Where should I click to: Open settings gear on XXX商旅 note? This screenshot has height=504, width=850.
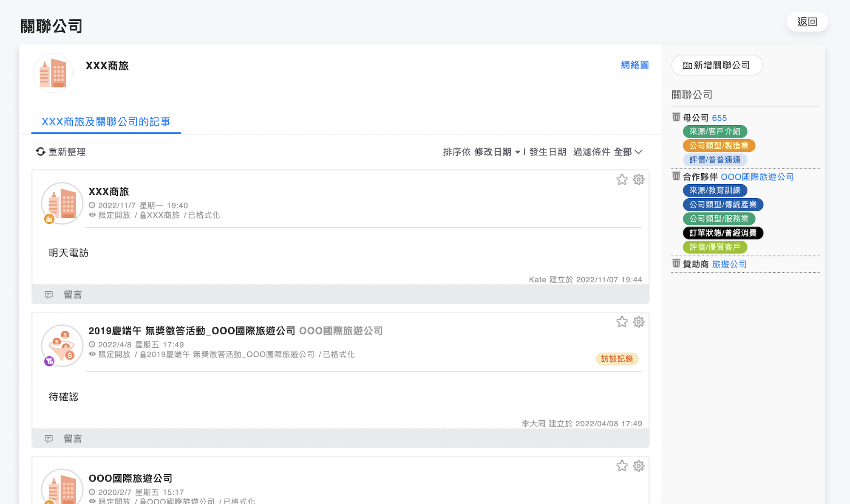tap(639, 180)
